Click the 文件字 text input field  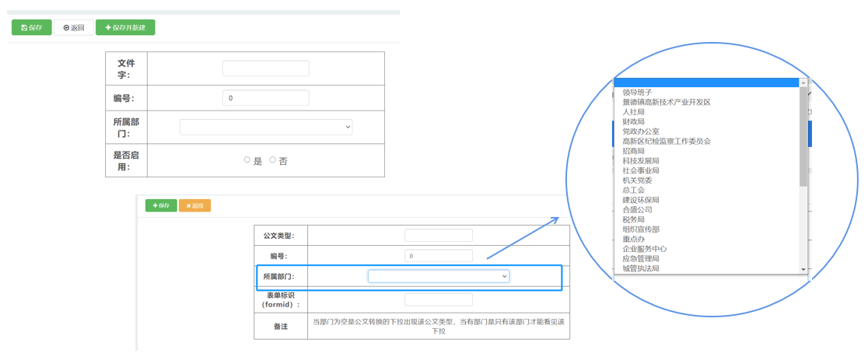[x=265, y=68]
